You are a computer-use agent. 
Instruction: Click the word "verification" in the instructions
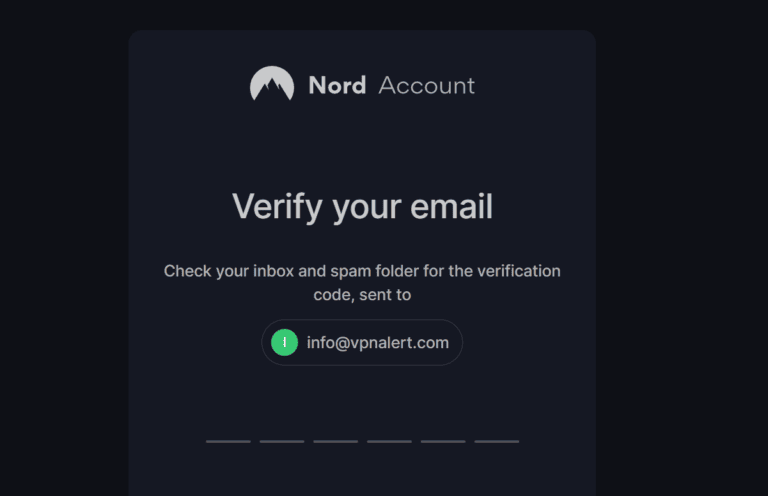coord(519,271)
